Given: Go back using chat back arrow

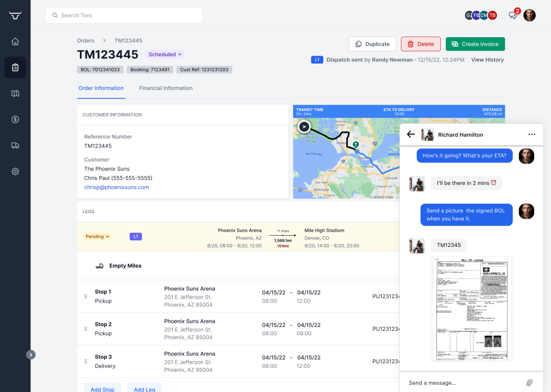Looking at the screenshot, I should [x=410, y=134].
